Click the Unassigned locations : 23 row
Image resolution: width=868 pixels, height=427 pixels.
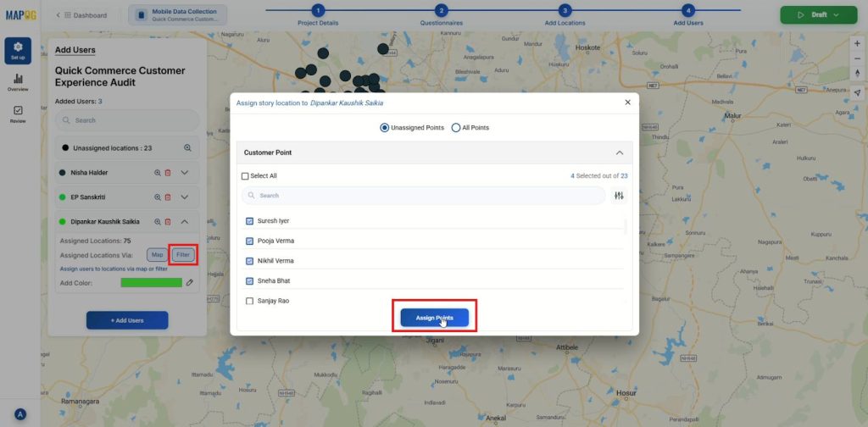[127, 148]
